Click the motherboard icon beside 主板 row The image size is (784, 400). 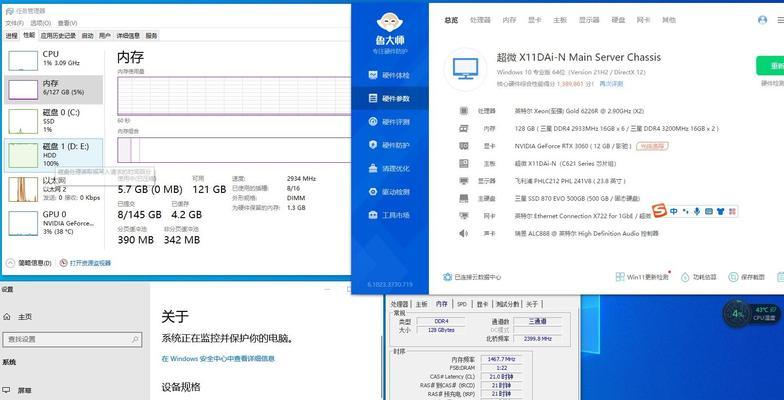(x=464, y=164)
